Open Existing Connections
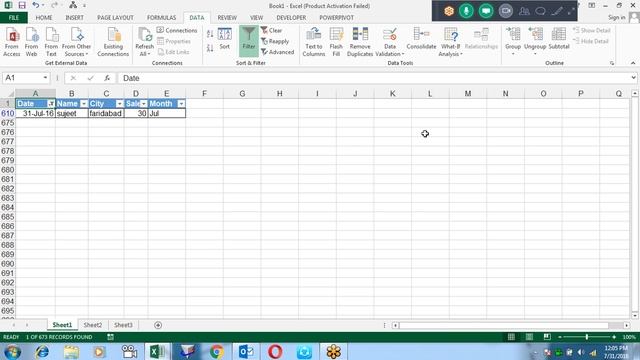 (113, 42)
